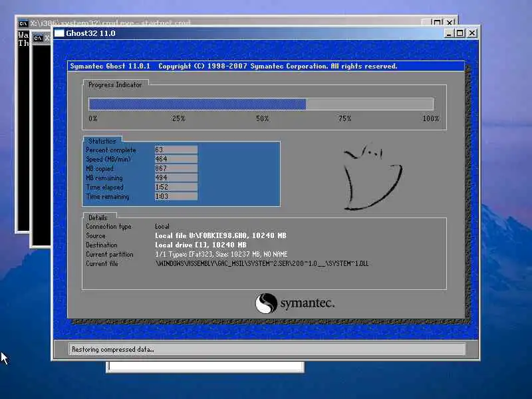Select the Percent complete value 63

click(x=176, y=150)
